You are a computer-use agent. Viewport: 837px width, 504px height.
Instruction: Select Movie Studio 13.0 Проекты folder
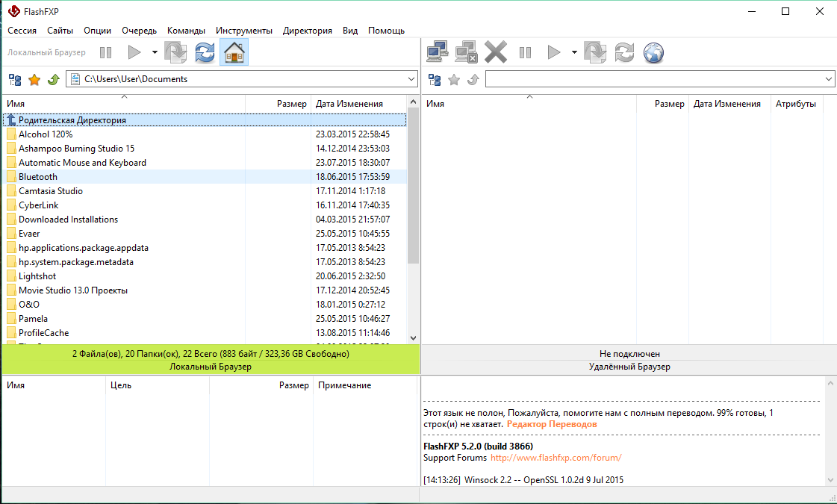205,290
